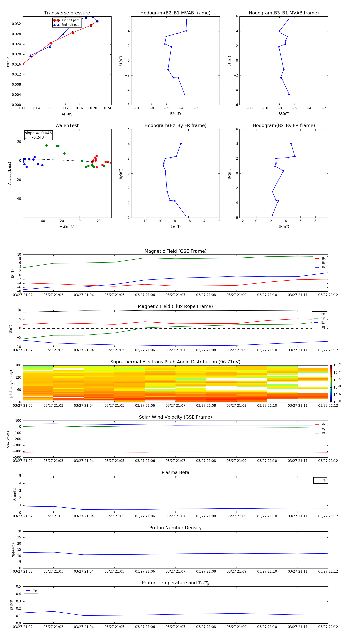Click the "WalenTest" plot title
Image resolution: width=351 pixels, height=644 pixels.
[67, 125]
